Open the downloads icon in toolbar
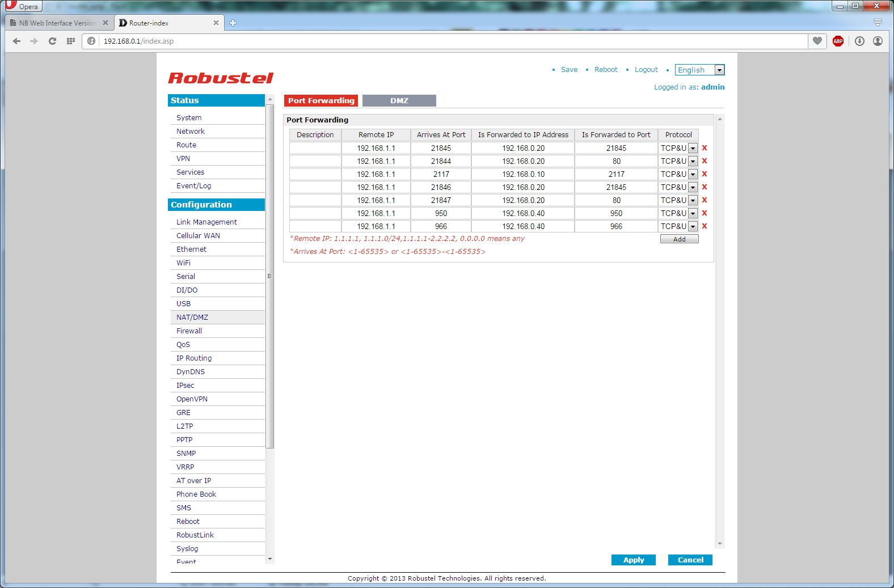 [859, 41]
